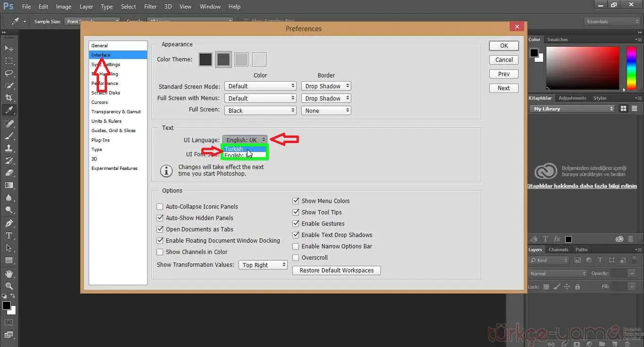
Task: Select the Pen tool
Action: point(9,223)
